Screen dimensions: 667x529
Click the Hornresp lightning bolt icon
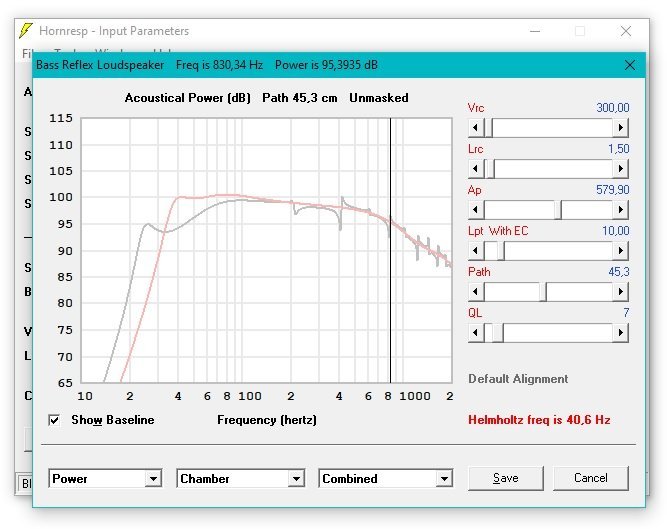point(25,30)
